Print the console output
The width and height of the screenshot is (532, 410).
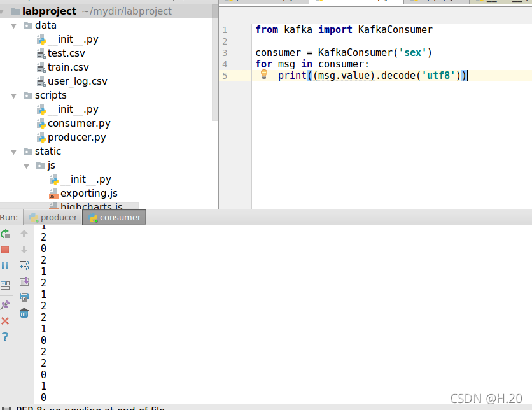pyautogui.click(x=24, y=297)
